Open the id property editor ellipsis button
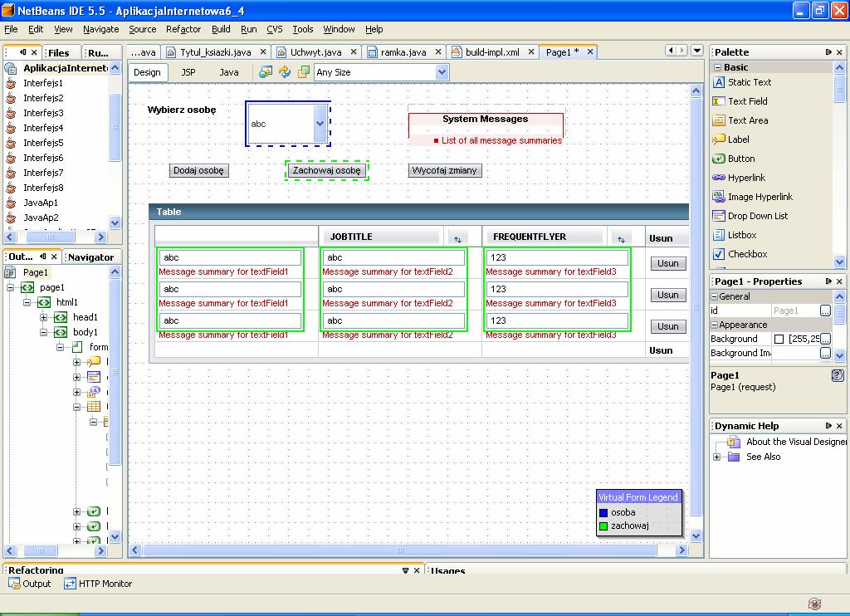 pyautogui.click(x=825, y=310)
